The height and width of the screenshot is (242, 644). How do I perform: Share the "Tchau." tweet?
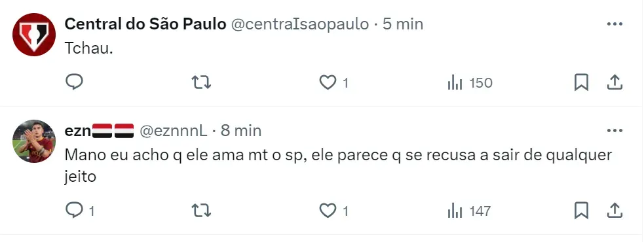click(615, 83)
